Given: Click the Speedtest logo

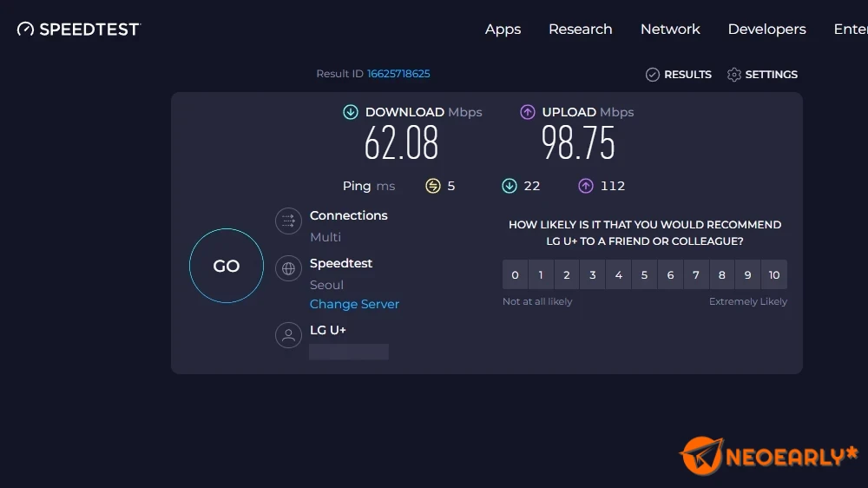Looking at the screenshot, I should click(79, 29).
